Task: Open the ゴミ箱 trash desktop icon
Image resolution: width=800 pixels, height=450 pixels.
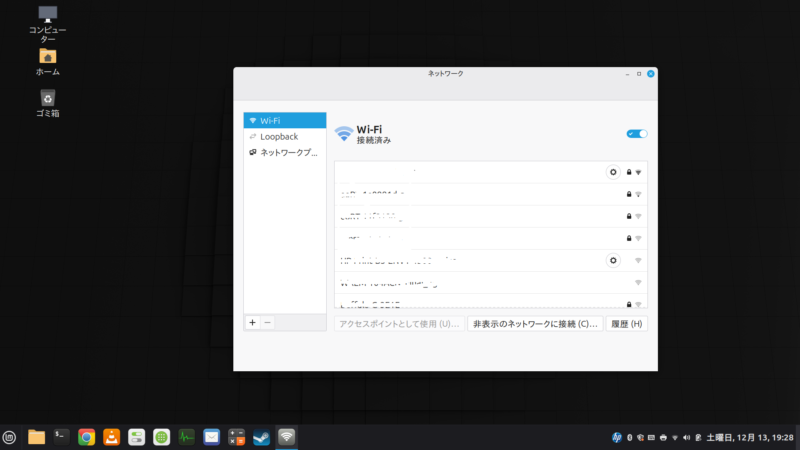Action: (47, 98)
